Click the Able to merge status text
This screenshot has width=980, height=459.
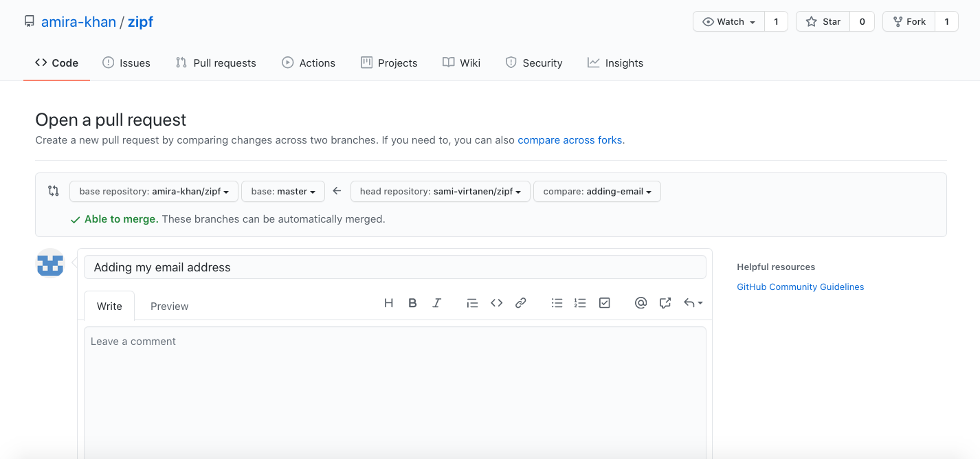(x=122, y=219)
